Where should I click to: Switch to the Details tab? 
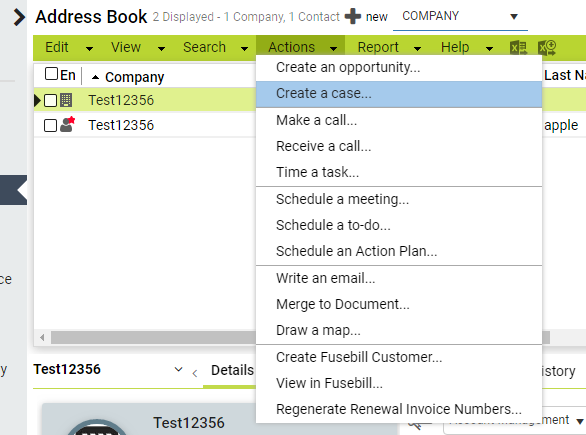point(232,370)
